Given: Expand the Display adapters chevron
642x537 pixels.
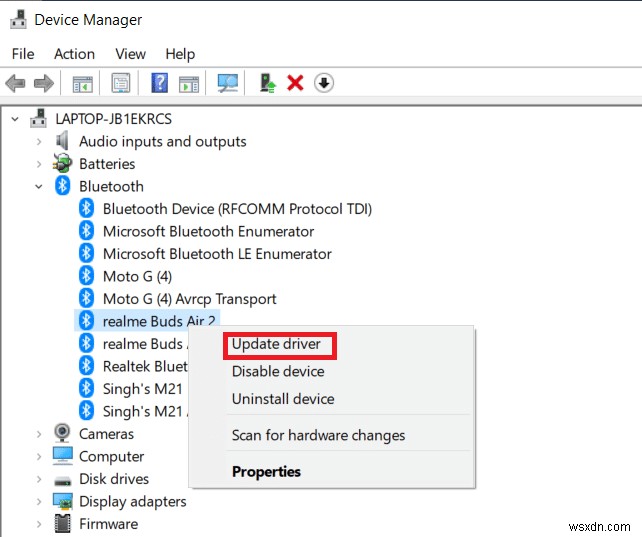Looking at the screenshot, I should pos(39,501).
